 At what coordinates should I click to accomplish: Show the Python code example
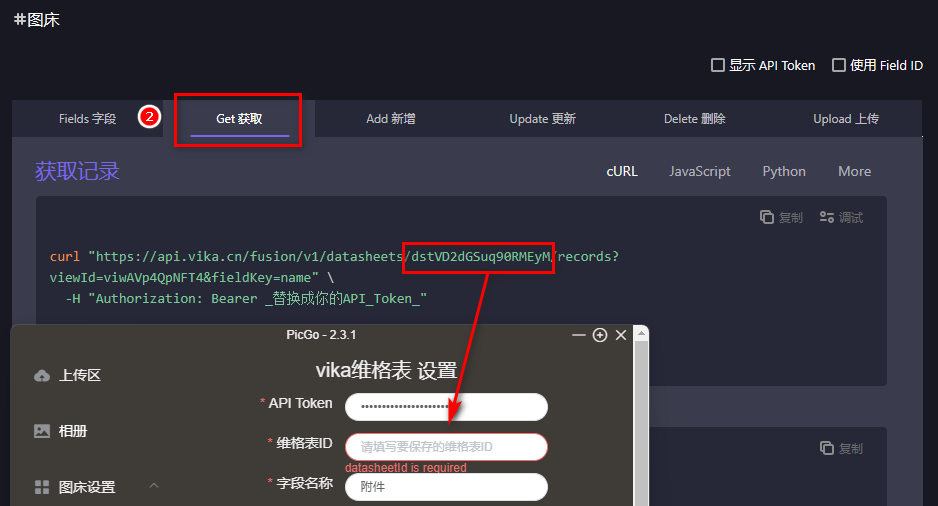point(784,171)
